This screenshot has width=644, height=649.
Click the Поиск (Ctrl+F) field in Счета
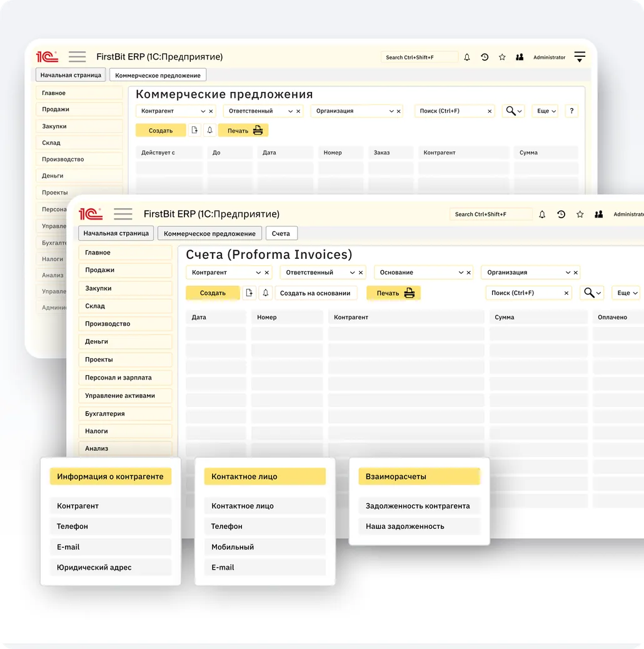(x=524, y=293)
